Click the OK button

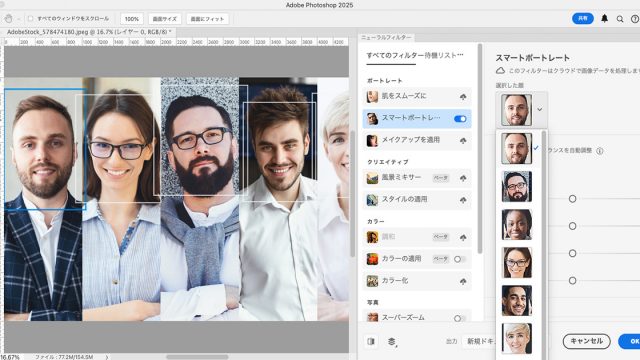pyautogui.click(x=631, y=341)
